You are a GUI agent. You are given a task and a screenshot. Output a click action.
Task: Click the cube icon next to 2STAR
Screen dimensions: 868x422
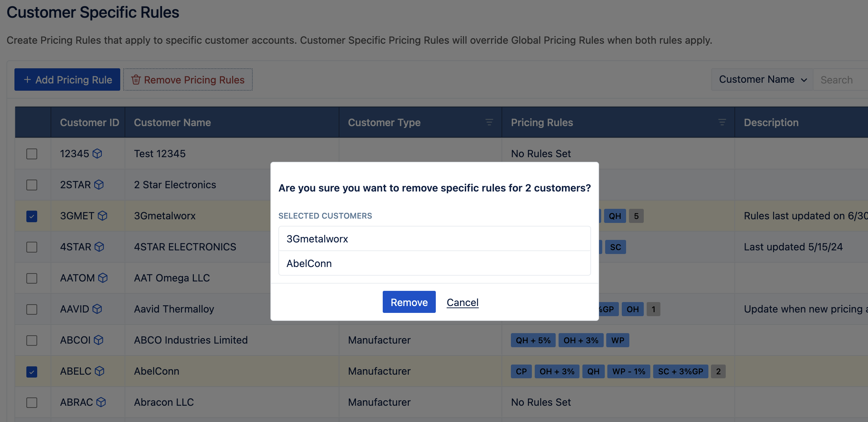[x=99, y=185]
